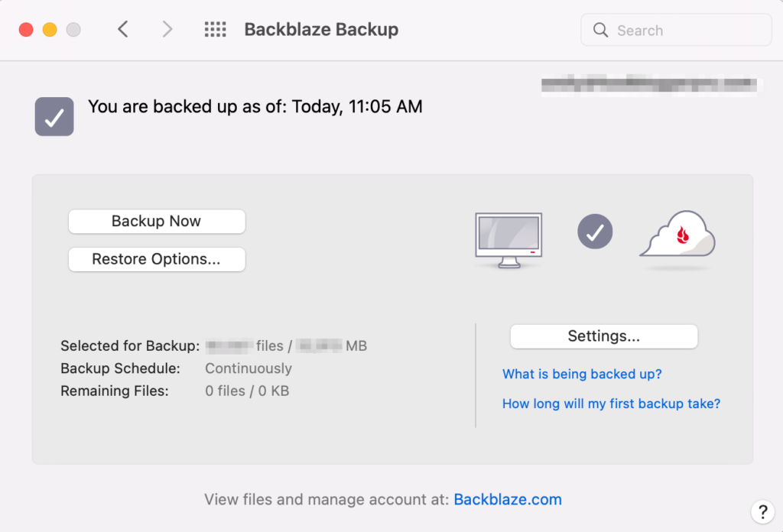Click the 'Remaining Files:' label

point(115,391)
